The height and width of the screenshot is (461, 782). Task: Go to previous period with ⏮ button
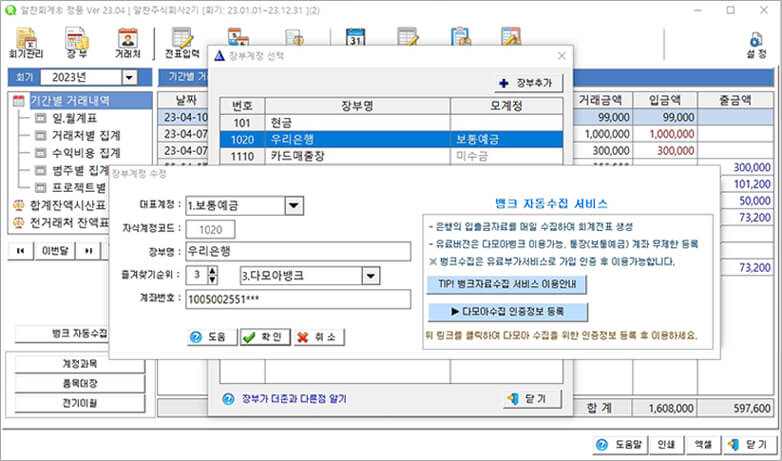[21, 250]
